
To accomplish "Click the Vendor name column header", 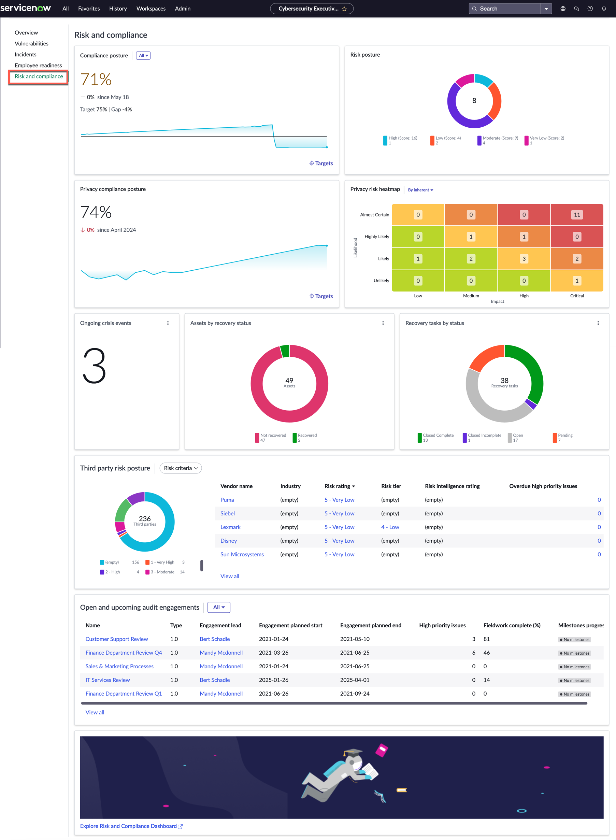I will click(x=237, y=486).
